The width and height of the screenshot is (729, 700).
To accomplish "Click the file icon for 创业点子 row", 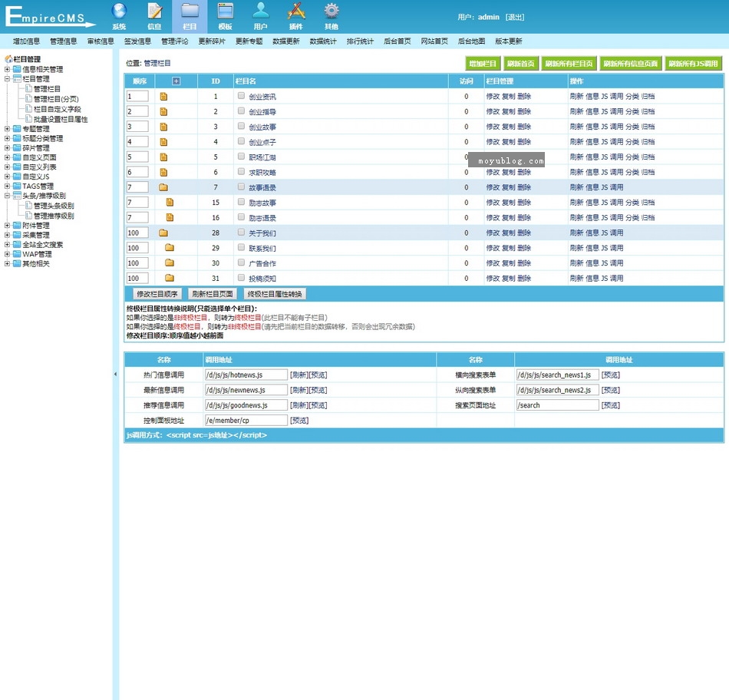I will tap(163, 142).
